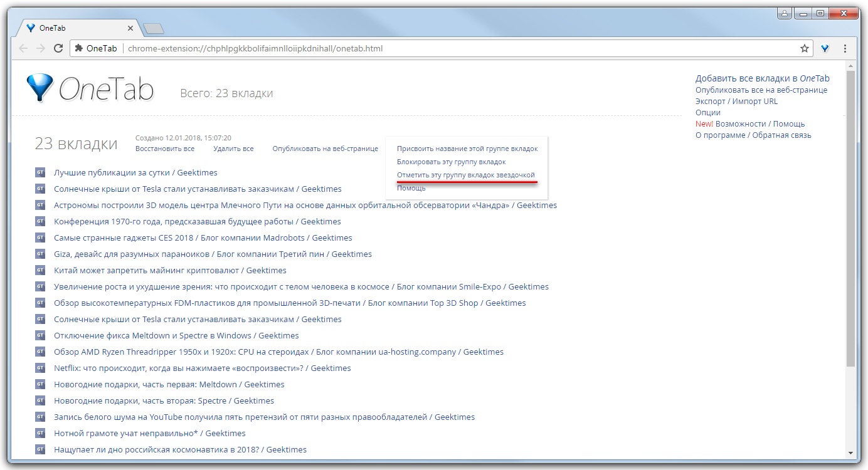Click 'Добавить все вкладки в OneTab'
Image resolution: width=868 pixels, height=470 pixels.
point(763,78)
